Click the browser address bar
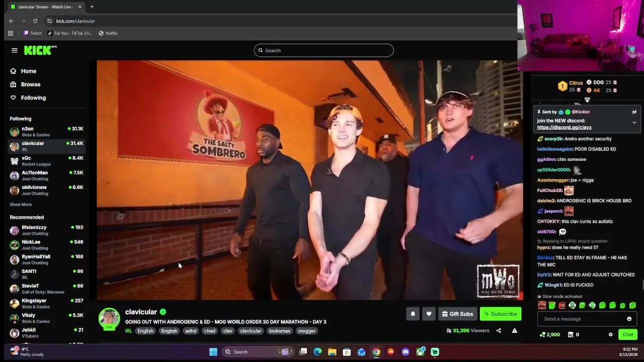 tap(282, 21)
